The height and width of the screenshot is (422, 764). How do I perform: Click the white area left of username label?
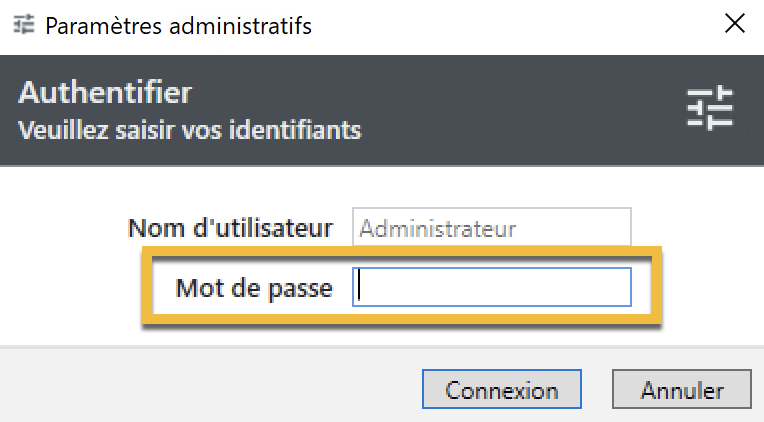[x=63, y=228]
